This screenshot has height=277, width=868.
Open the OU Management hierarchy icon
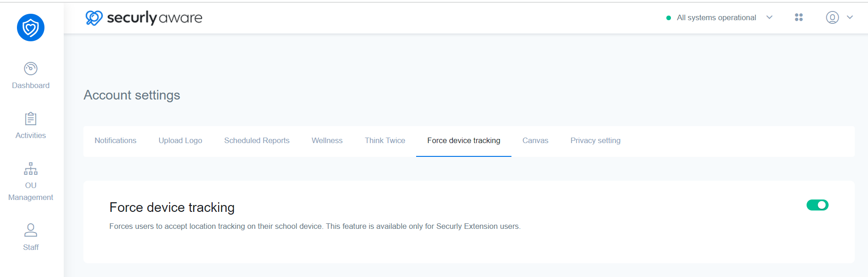tap(31, 169)
